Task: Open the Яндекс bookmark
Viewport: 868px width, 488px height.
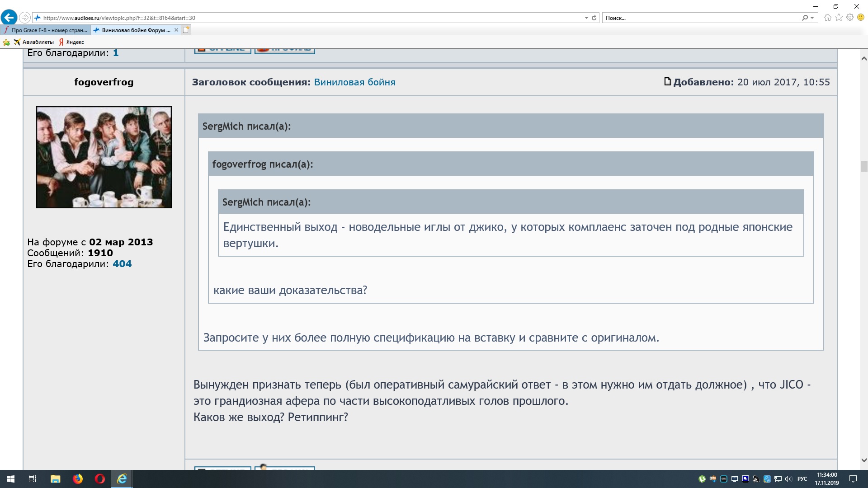Action: click(71, 42)
